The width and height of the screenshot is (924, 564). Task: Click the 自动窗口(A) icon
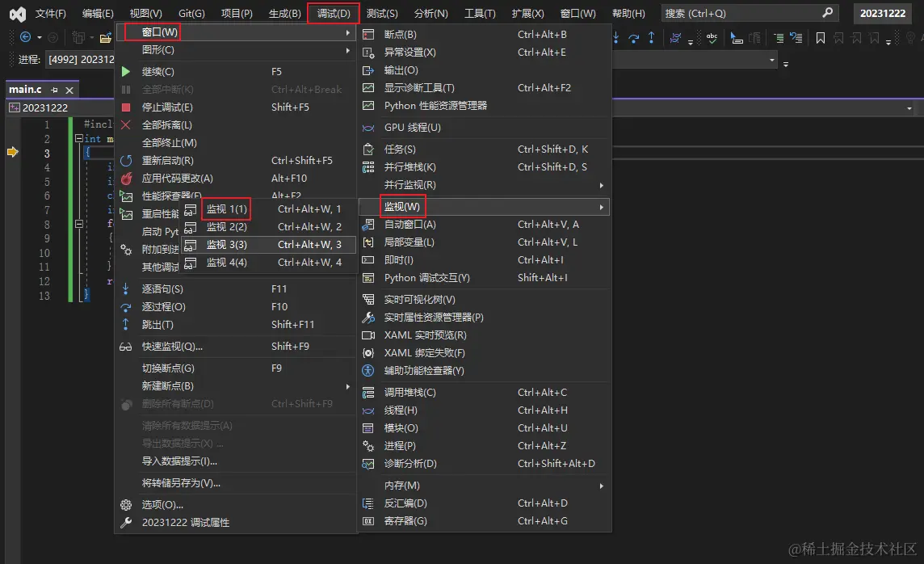[x=368, y=225]
